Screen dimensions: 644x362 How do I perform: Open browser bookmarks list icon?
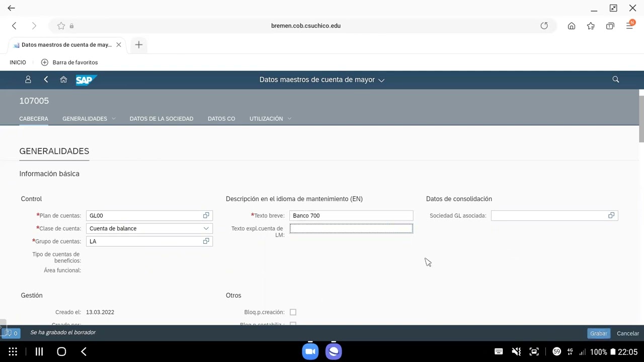591,26
